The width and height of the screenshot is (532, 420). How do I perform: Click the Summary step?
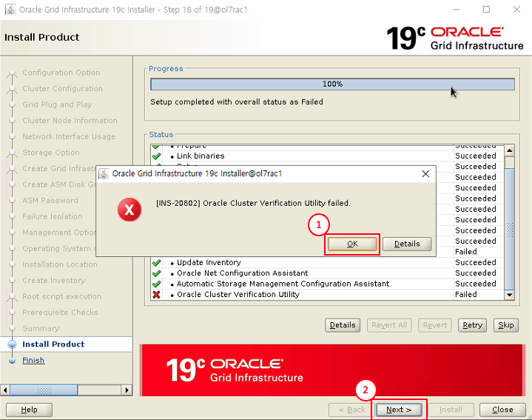point(41,328)
